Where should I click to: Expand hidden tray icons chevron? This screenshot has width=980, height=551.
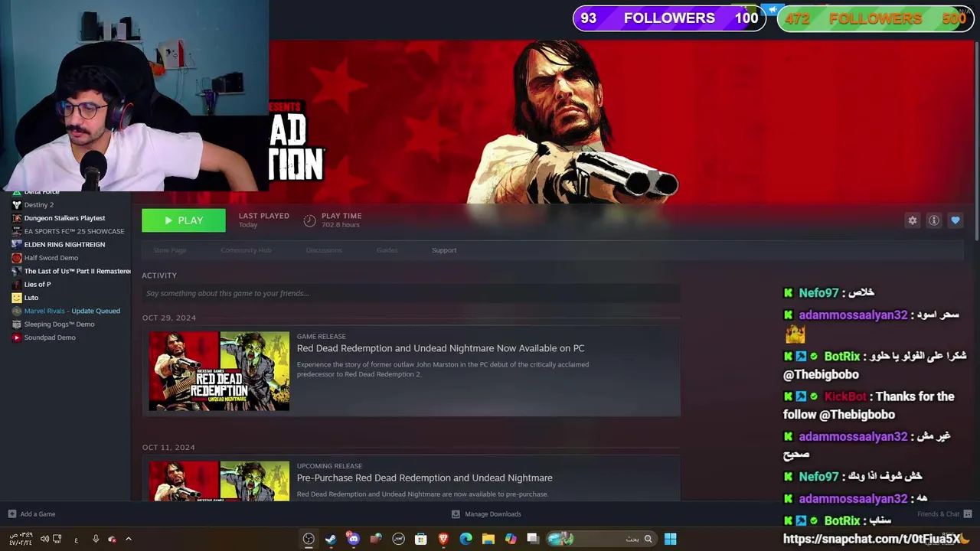pos(129,539)
